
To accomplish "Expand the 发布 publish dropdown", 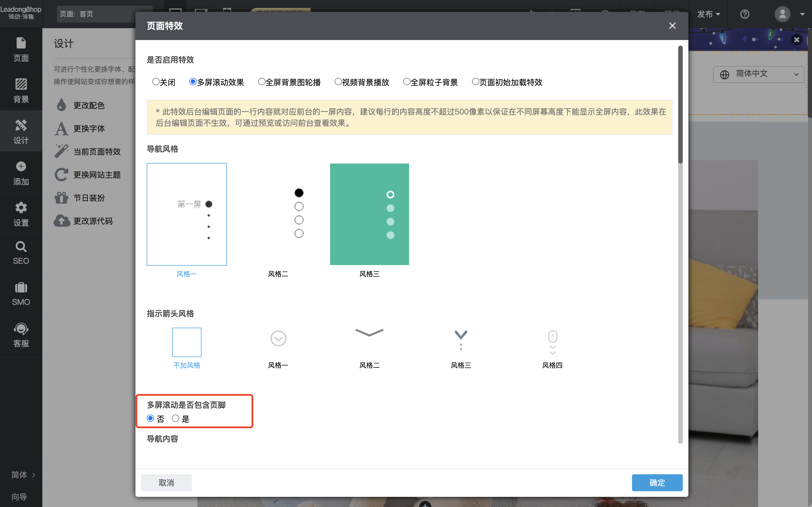I will tap(708, 14).
